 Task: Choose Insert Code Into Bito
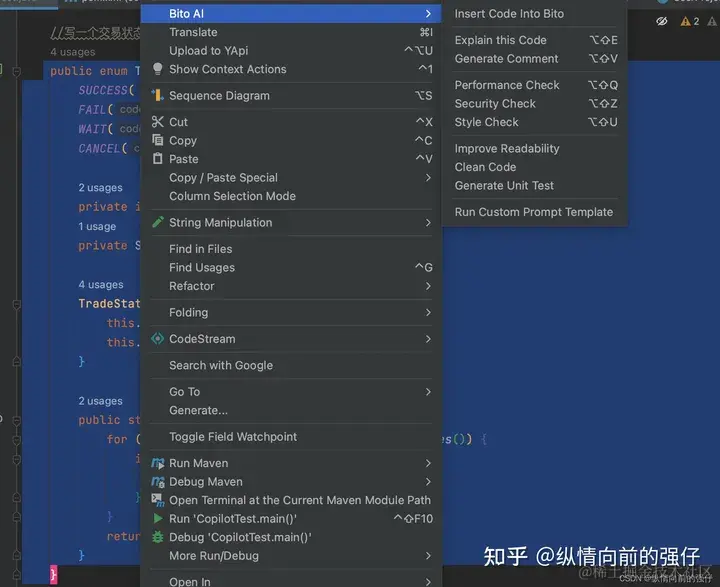click(x=534, y=14)
